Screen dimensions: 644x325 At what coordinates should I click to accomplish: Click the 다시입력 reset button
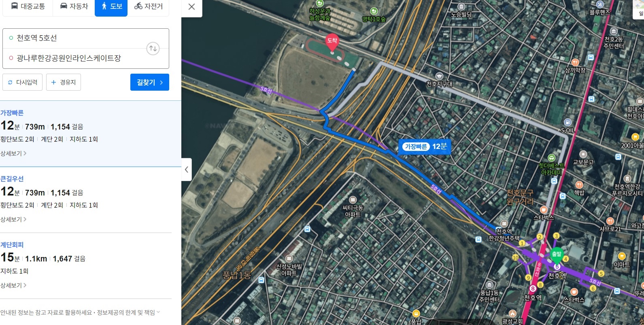[x=23, y=82]
